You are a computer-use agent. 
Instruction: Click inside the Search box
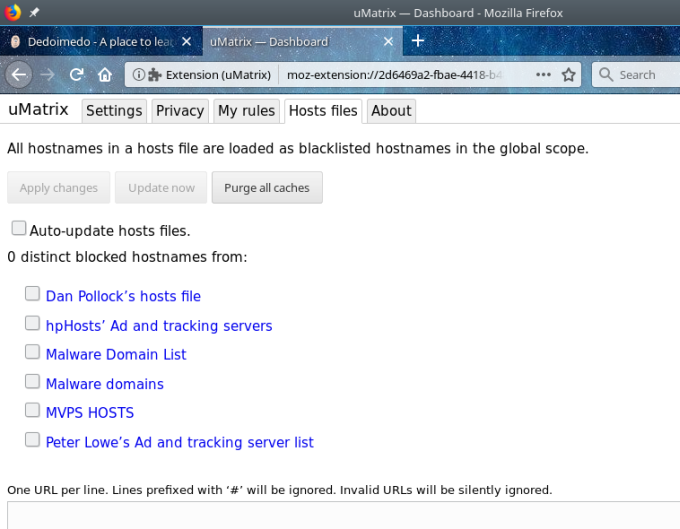(640, 75)
